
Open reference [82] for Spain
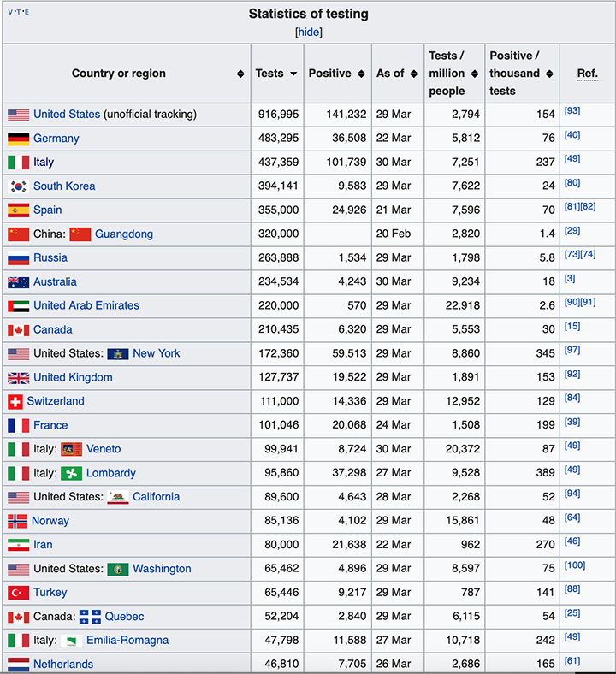(588, 206)
